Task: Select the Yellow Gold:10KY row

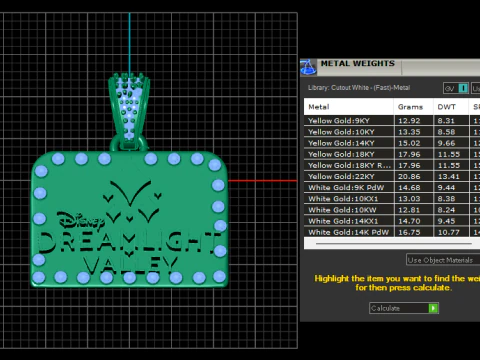Action: 392,132
